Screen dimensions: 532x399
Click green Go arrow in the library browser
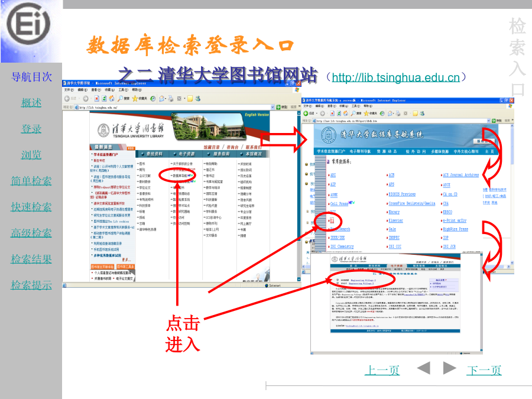pos(278,107)
